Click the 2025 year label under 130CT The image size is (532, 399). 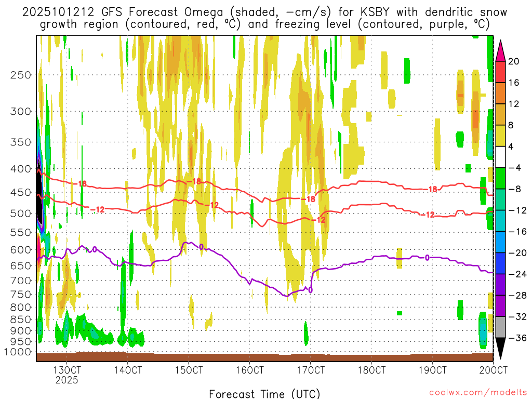pos(67,380)
